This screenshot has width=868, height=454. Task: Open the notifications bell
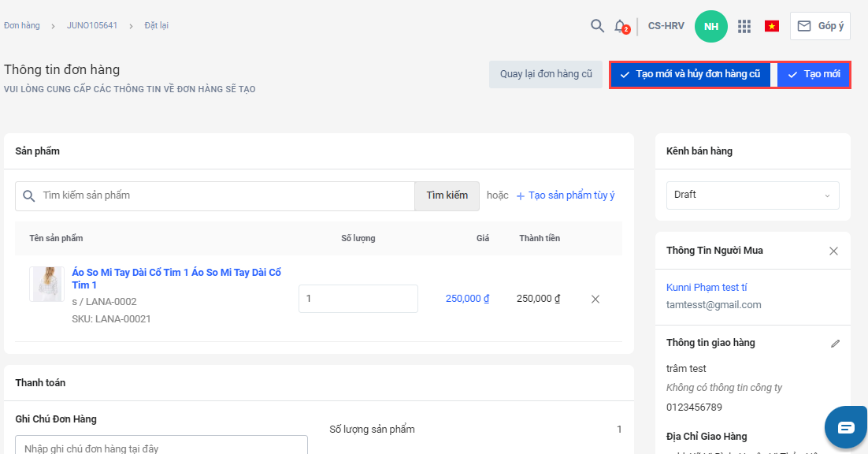point(621,26)
